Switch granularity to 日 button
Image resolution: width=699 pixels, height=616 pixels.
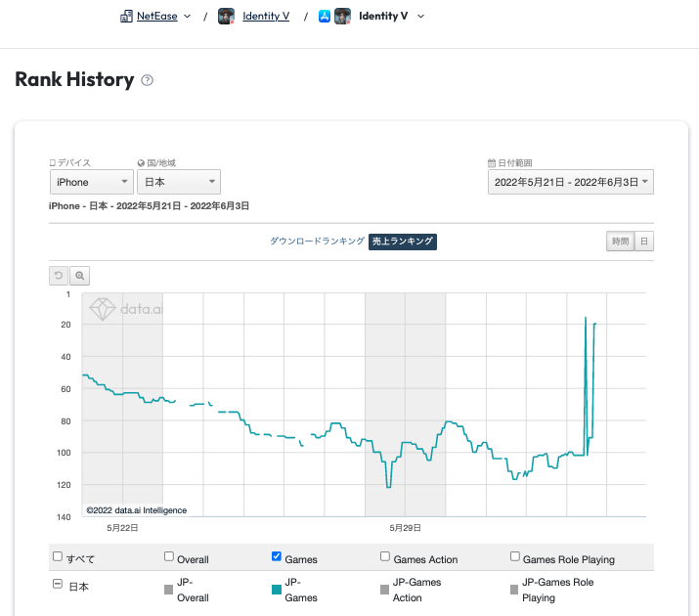point(643,242)
